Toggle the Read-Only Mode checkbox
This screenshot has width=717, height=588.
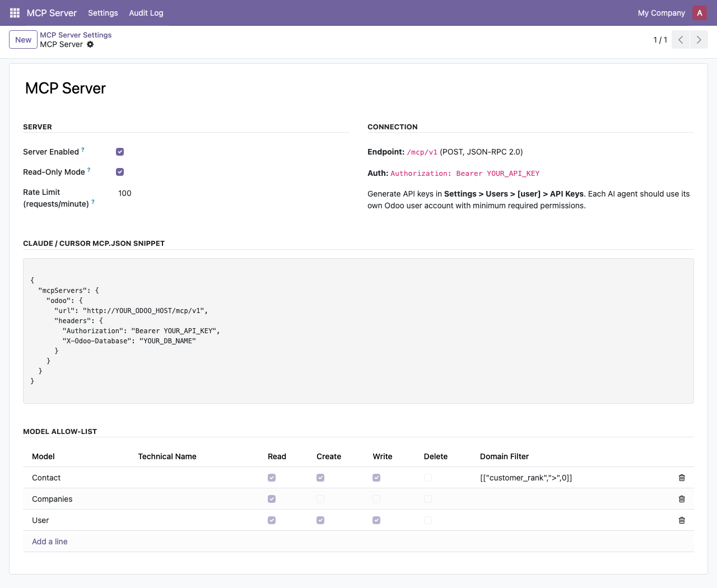[x=120, y=172]
